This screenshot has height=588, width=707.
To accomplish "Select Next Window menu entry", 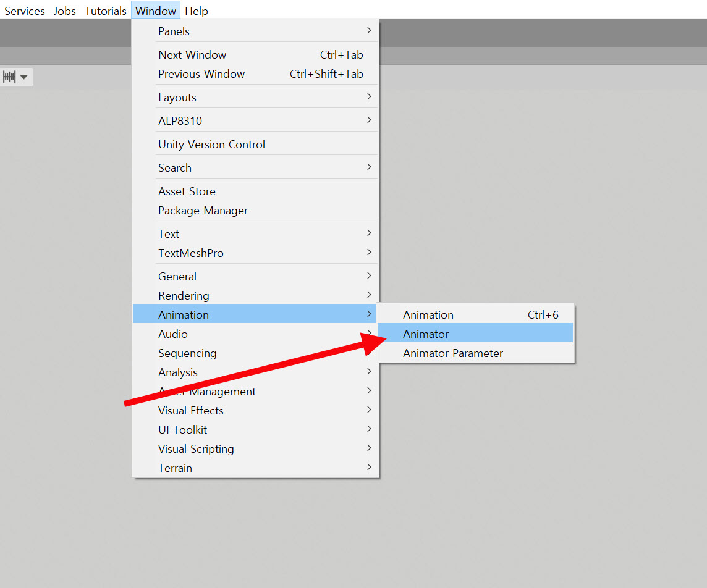I will [x=255, y=54].
